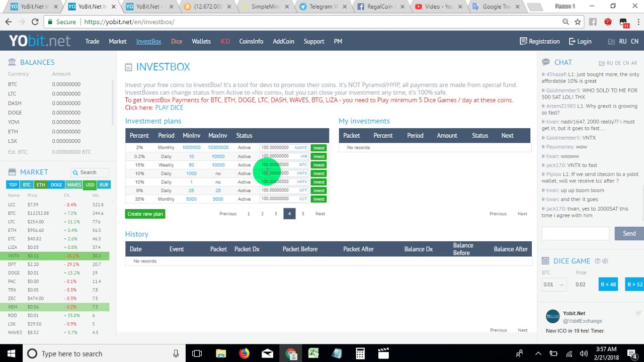Go to investment plans page 5
Viewport: 644px width, 362px height.
tap(303, 214)
